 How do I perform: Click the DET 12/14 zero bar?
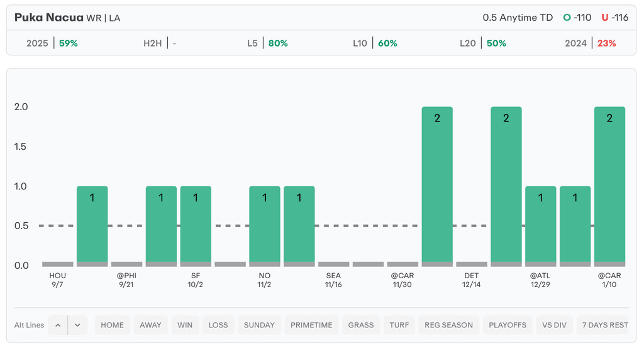point(472,264)
